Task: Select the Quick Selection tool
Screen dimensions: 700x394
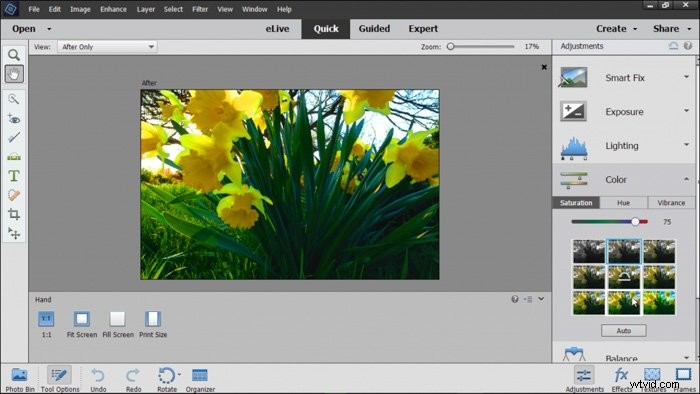Action: [14, 99]
